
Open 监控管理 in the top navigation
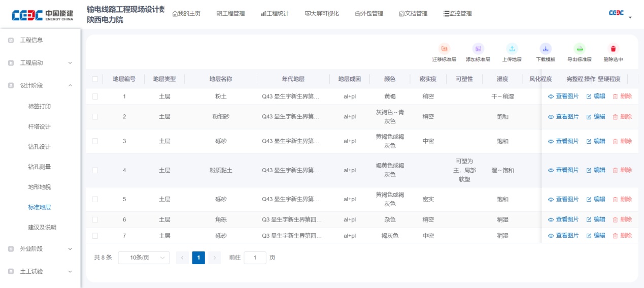(x=458, y=14)
